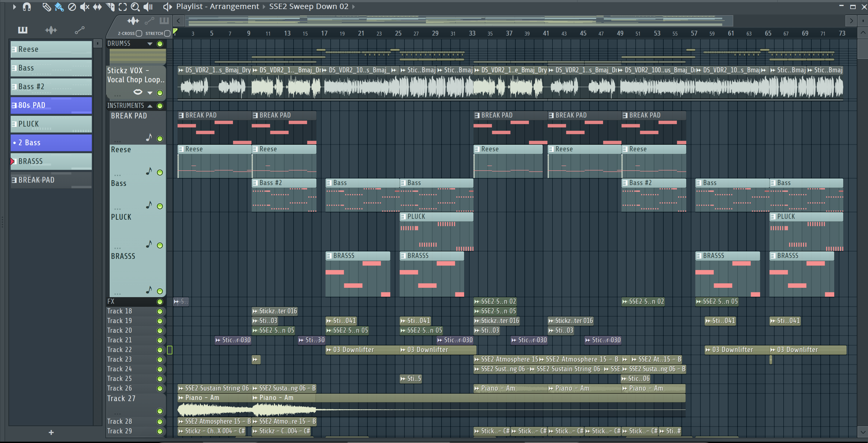This screenshot has width=868, height=443.
Task: Expand the DRUMSS track dropdown arrow
Action: [x=150, y=44]
